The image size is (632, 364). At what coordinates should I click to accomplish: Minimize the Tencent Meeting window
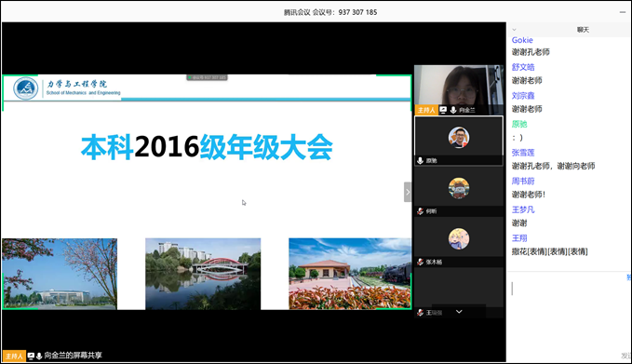[x=623, y=12]
